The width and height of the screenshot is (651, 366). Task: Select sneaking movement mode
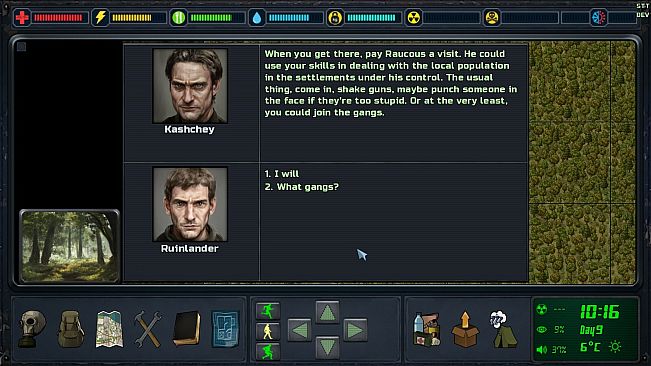(268, 351)
